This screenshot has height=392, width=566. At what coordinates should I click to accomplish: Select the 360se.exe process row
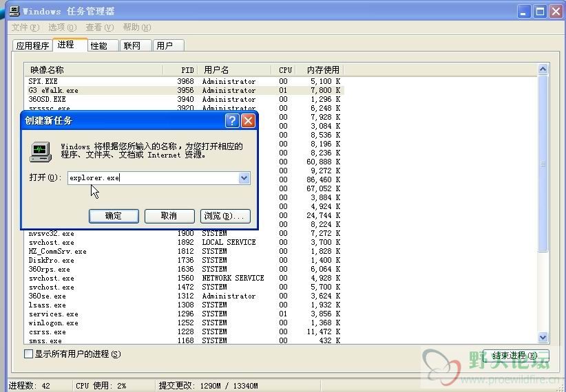point(185,296)
